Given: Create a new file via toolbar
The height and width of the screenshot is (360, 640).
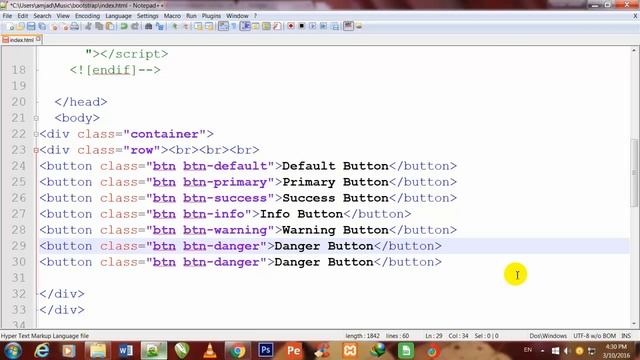Looking at the screenshot, I should 10,27.
